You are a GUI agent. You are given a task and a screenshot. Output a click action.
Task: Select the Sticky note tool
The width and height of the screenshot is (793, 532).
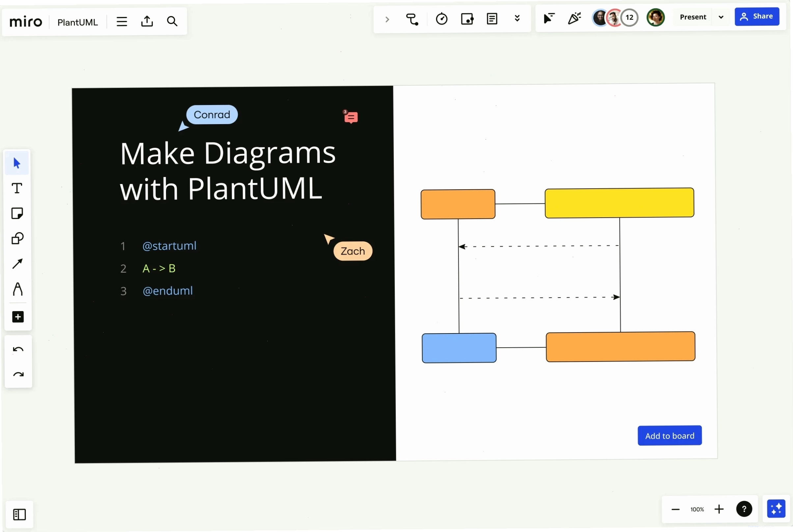[x=17, y=213]
